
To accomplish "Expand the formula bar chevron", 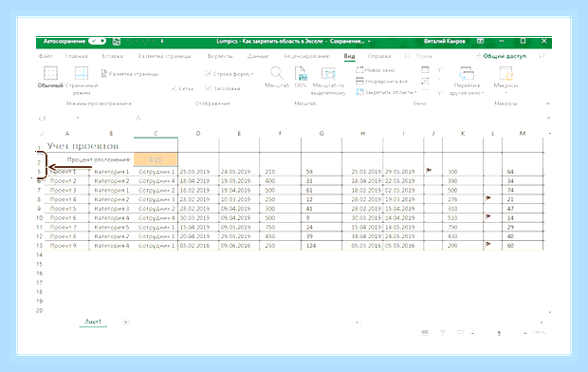I will (x=548, y=118).
